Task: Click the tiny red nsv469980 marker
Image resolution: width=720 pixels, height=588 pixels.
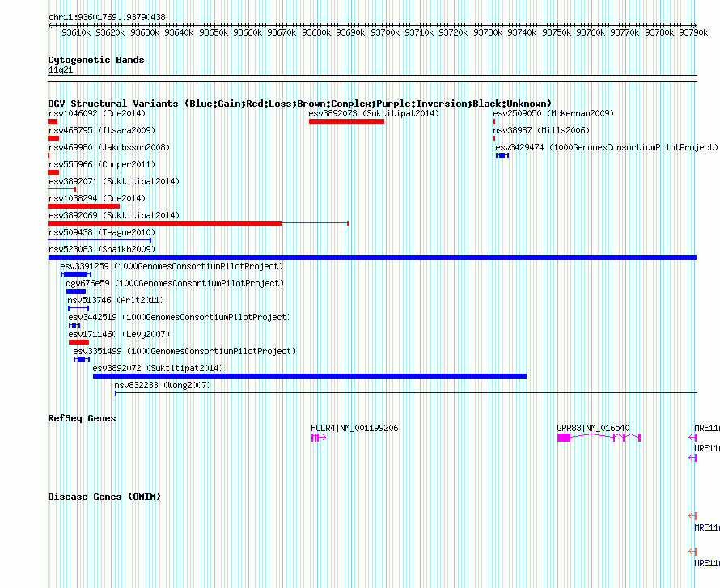Action: pyautogui.click(x=49, y=155)
